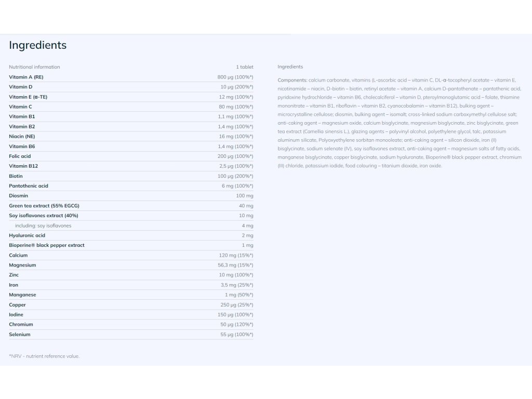Select the Vitamin C row label
Image resolution: width=532 pixels, height=399 pixels.
(20, 107)
